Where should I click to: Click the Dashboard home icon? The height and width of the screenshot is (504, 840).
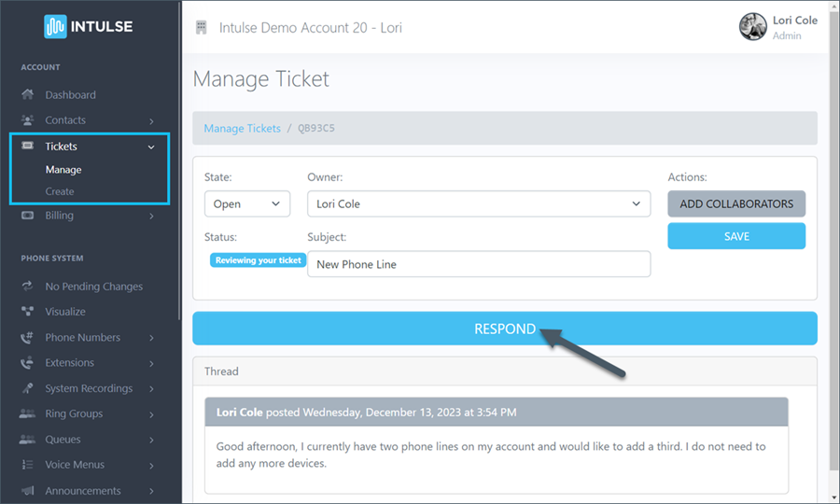(x=27, y=95)
